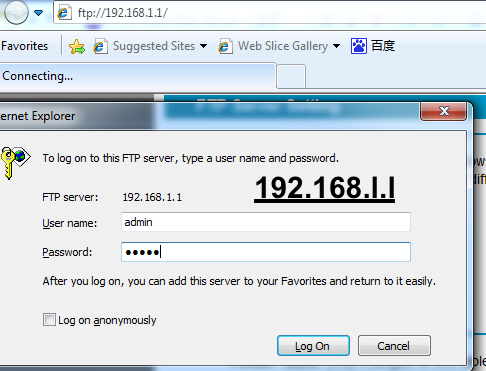Focus the Password field
This screenshot has height=371, width=486.
click(266, 252)
